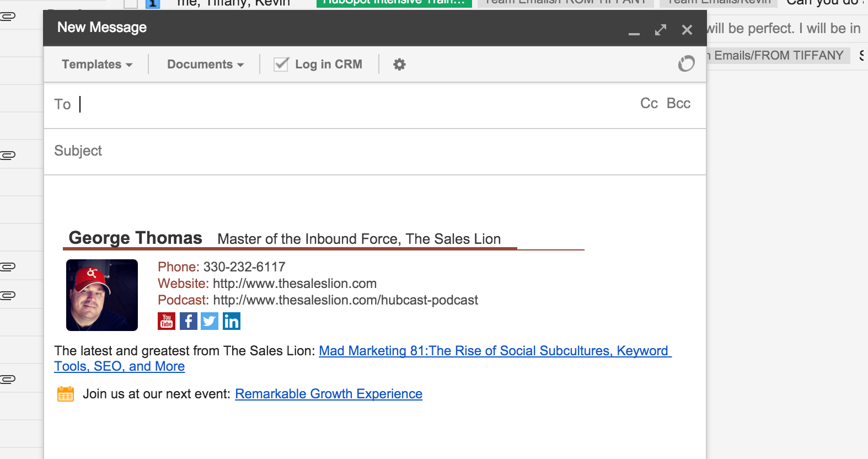Select the checkbox beside the top email row
Screen dimensions: 868x459
pos(131,4)
